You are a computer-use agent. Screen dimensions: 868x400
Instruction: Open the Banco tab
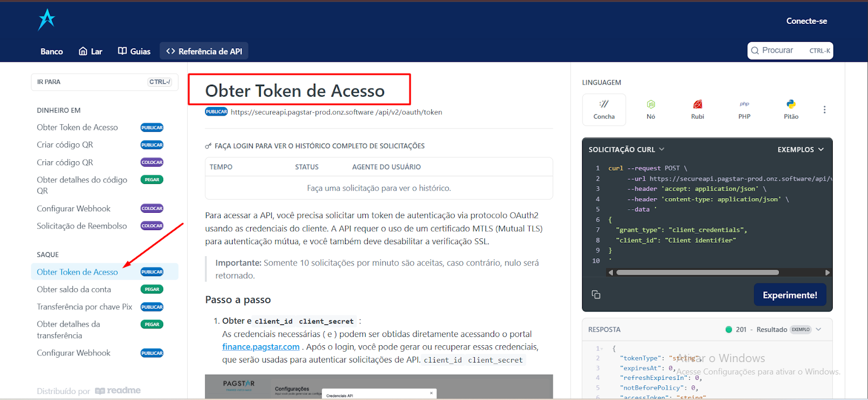52,52
